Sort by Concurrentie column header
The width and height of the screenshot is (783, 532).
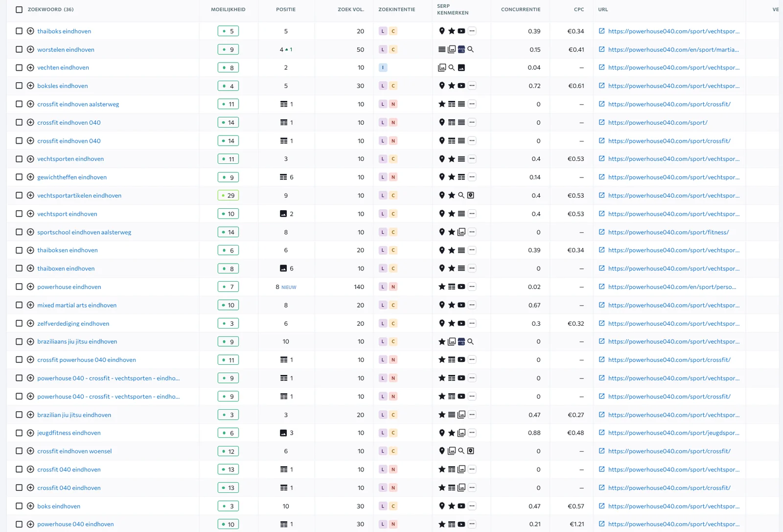click(x=521, y=9)
